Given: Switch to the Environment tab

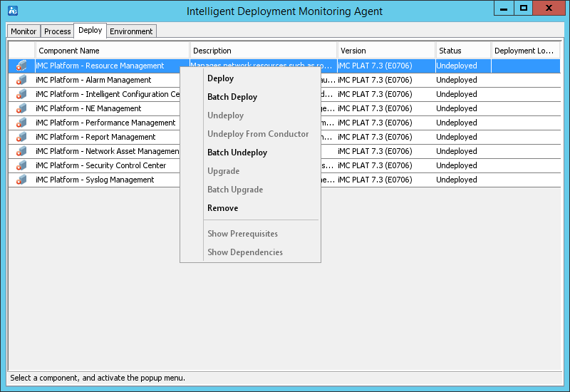Looking at the screenshot, I should point(131,31).
